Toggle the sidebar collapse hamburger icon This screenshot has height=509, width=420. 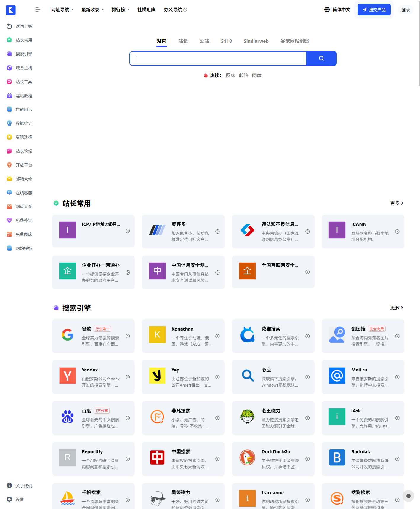click(38, 10)
